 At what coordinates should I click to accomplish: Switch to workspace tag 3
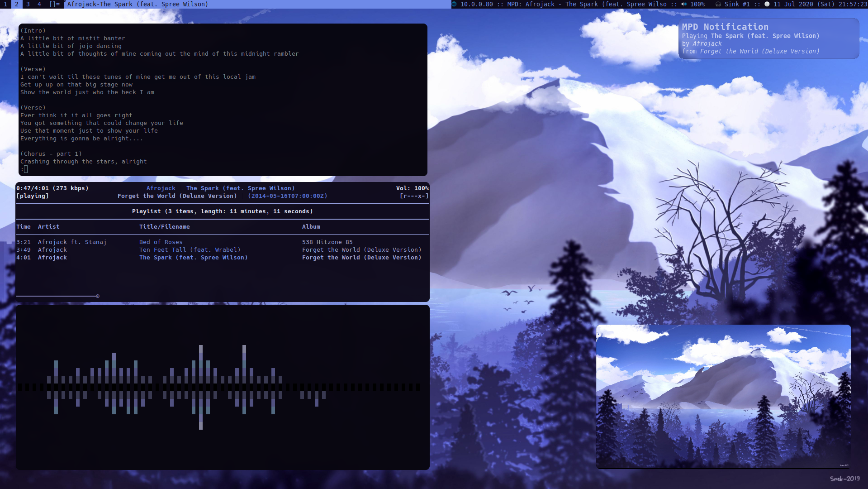[x=28, y=4]
